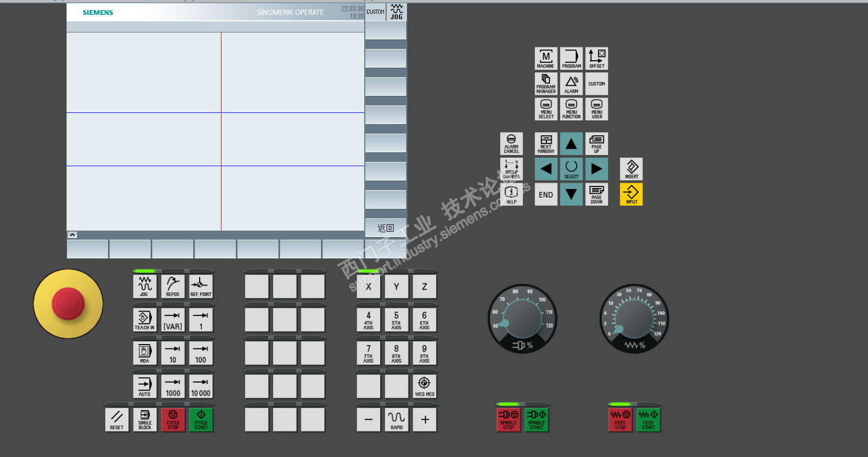Click the RAPID traverse override key
Screen dimensions: 868x457
click(x=396, y=420)
